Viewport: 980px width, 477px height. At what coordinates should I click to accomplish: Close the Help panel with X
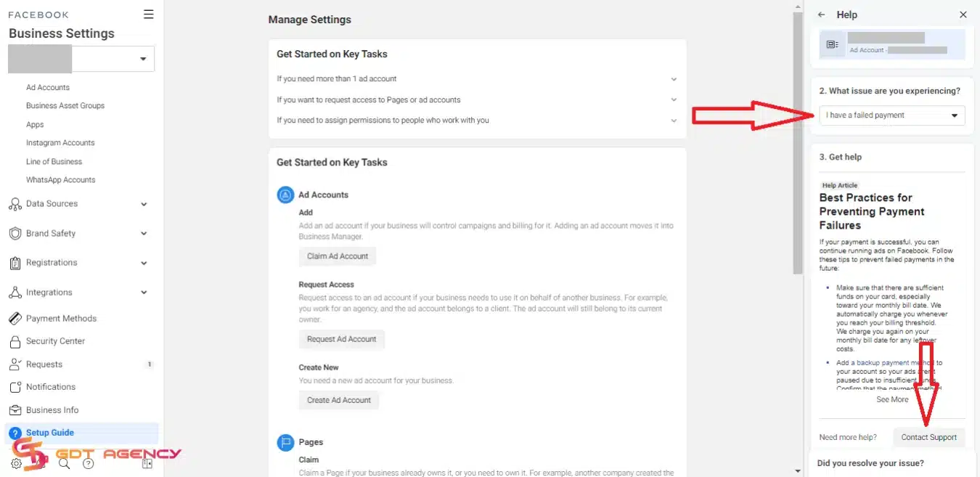[x=963, y=15]
